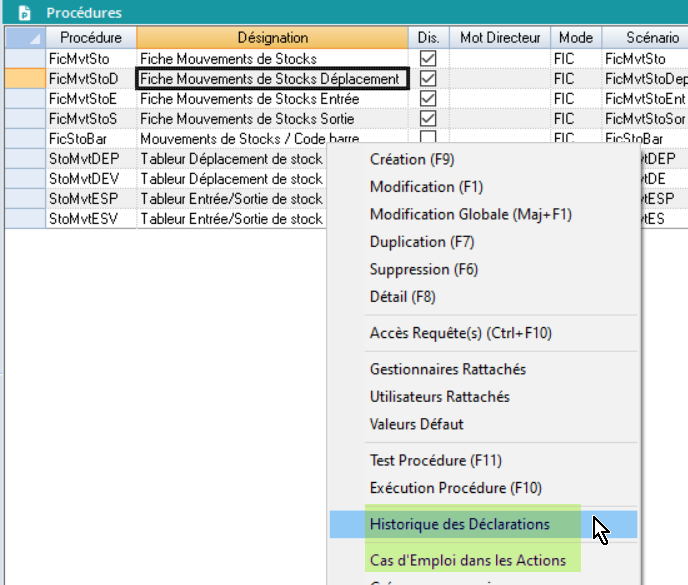This screenshot has height=585, width=688.
Task: Toggle Dis. checkbox for FicMvtSto row
Action: pyautogui.click(x=428, y=59)
